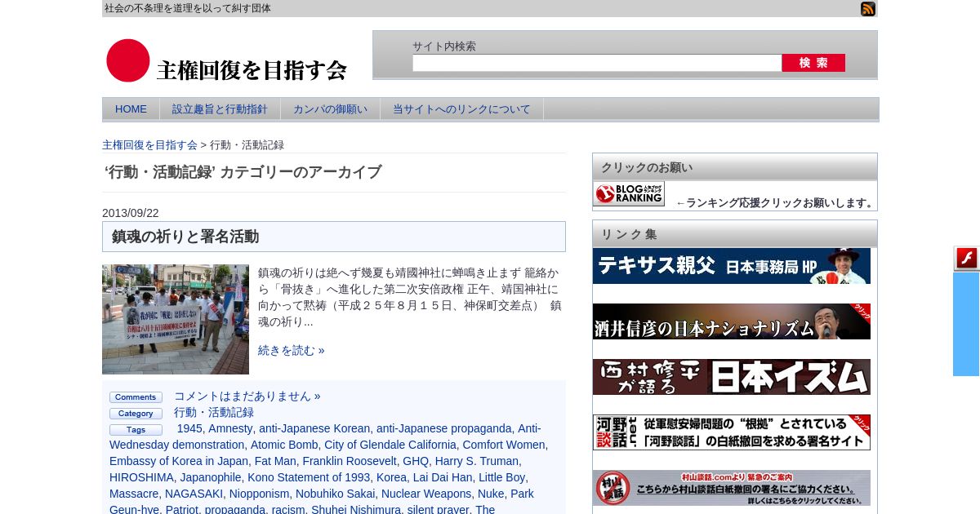Focus the サイト内検索 search field

coord(597,63)
